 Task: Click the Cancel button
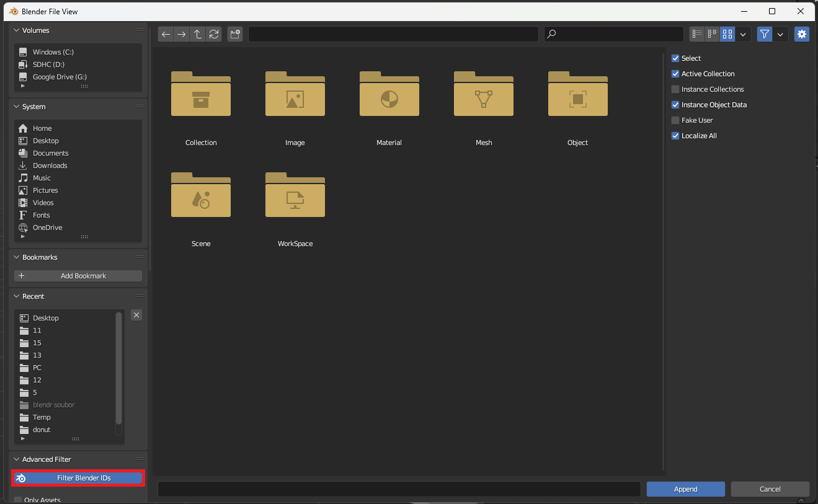770,489
